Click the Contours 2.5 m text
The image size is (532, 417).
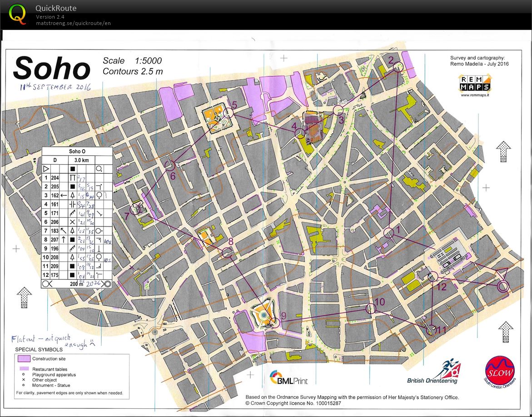pyautogui.click(x=133, y=72)
